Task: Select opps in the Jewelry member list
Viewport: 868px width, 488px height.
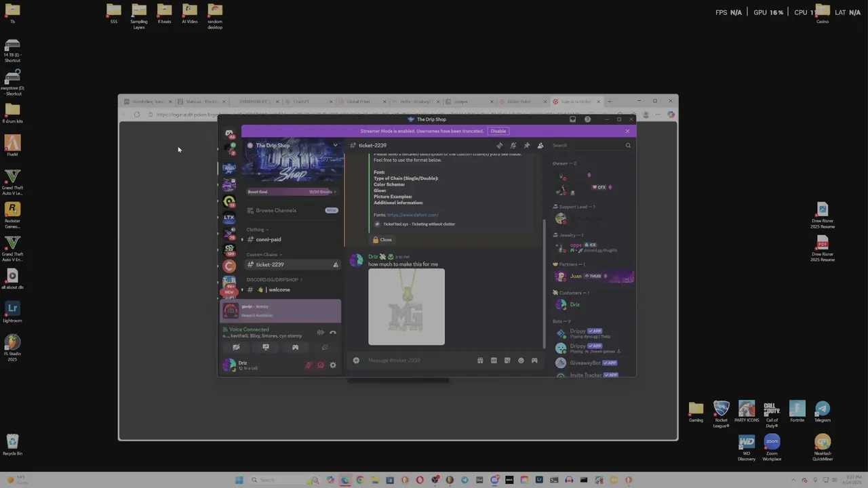Action: click(594, 247)
